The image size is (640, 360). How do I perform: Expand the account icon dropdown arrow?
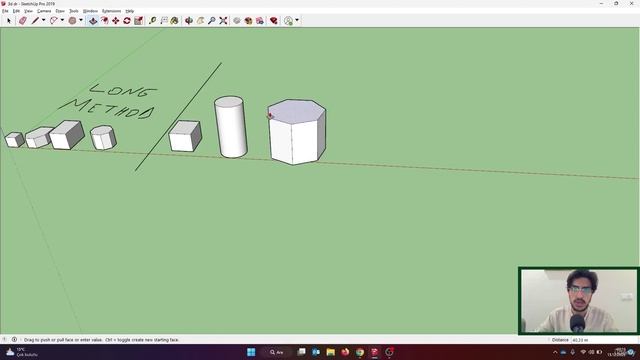tap(297, 20)
